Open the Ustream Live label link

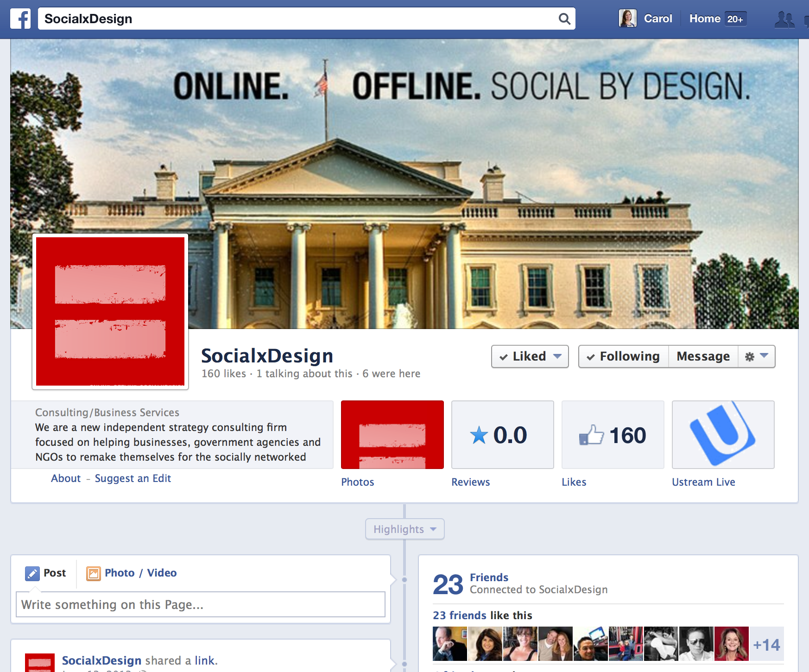pos(703,482)
